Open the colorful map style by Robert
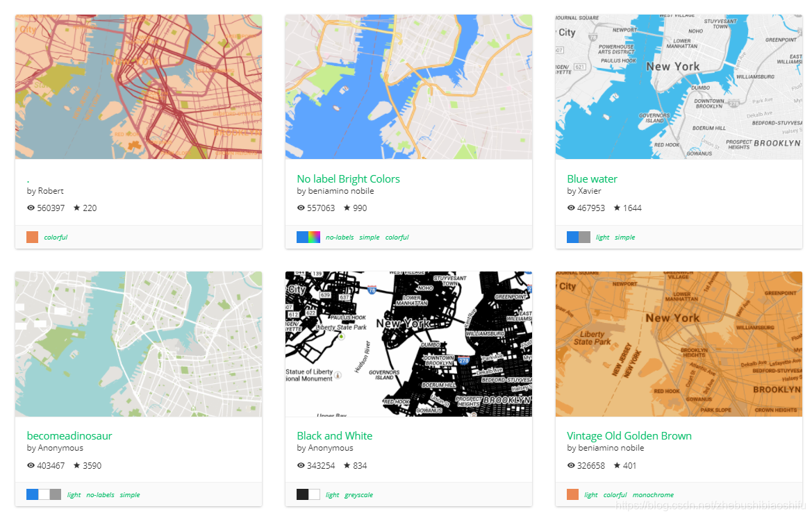Screen dimensions: 812x518 (x=138, y=86)
